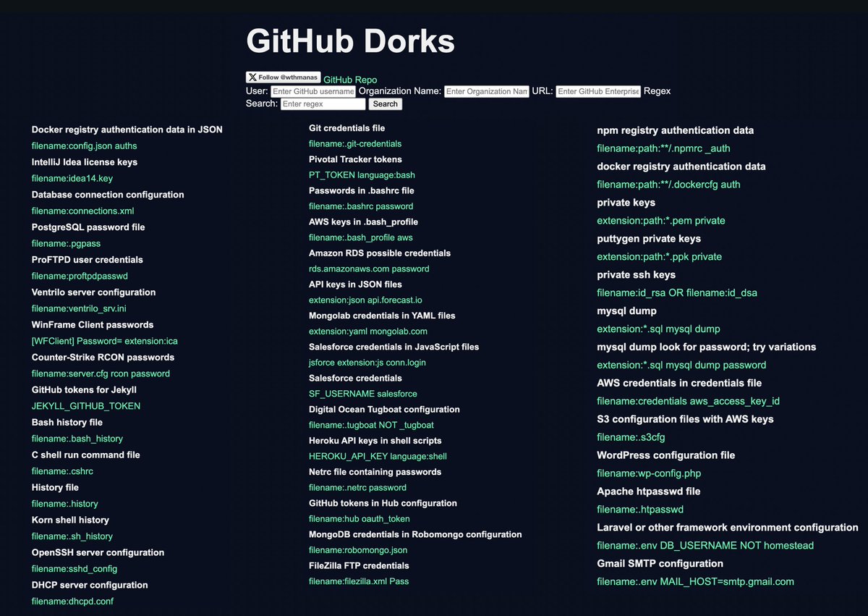This screenshot has width=868, height=616.
Task: Open filename:.history dork link
Action: [65, 504]
